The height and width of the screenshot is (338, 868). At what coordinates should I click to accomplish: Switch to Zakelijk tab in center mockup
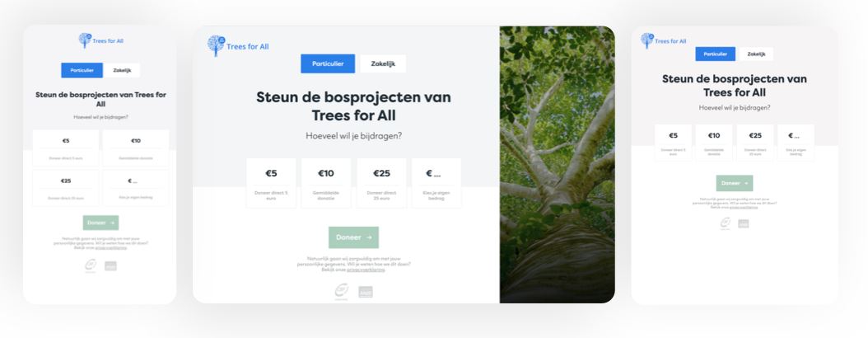click(x=383, y=63)
